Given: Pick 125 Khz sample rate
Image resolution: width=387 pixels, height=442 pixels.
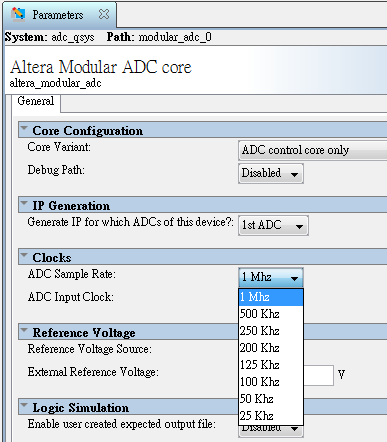Looking at the screenshot, I should pyautogui.click(x=271, y=365).
